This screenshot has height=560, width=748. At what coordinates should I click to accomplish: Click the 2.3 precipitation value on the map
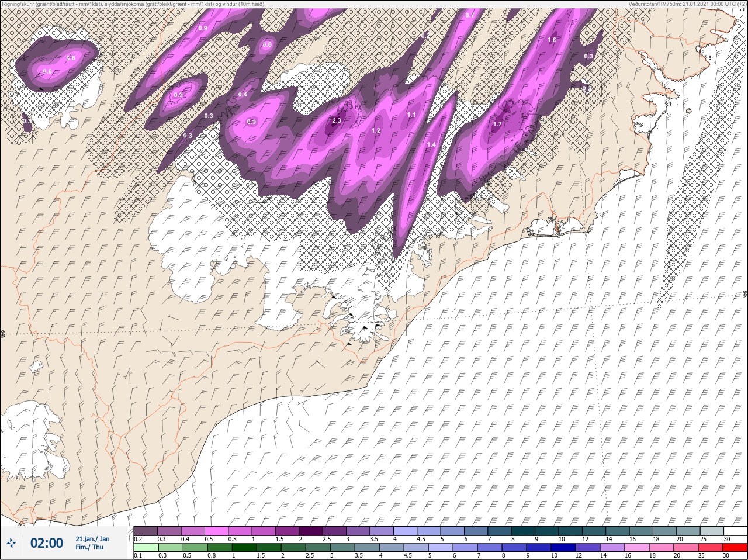click(336, 121)
